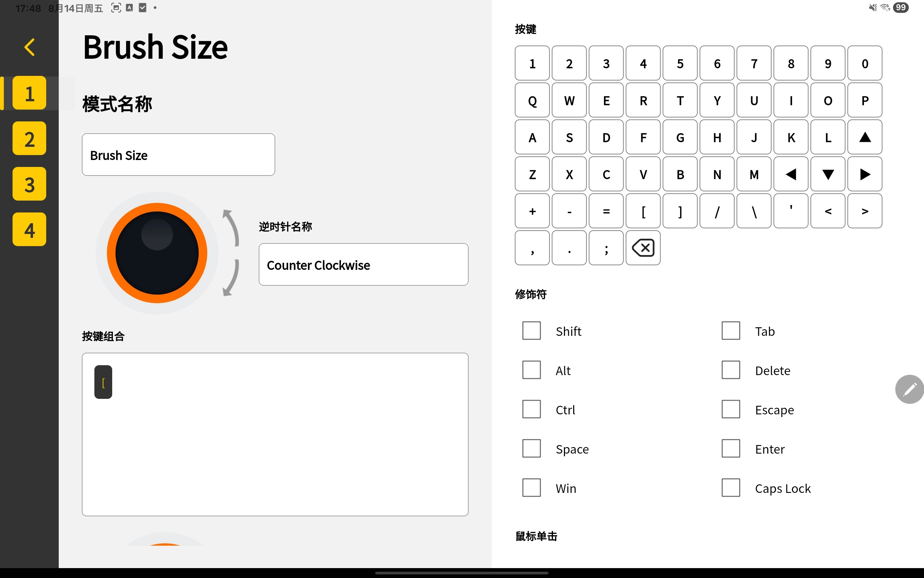The width and height of the screenshot is (924, 578).
Task: Check the Shift modifier checkbox
Action: coord(531,331)
